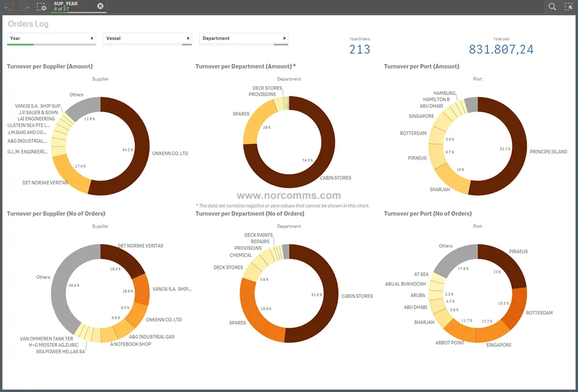Screen dimensions: 578x392
Task: Select the Turnover per Supplier (Amount) chart title
Action: coord(51,66)
